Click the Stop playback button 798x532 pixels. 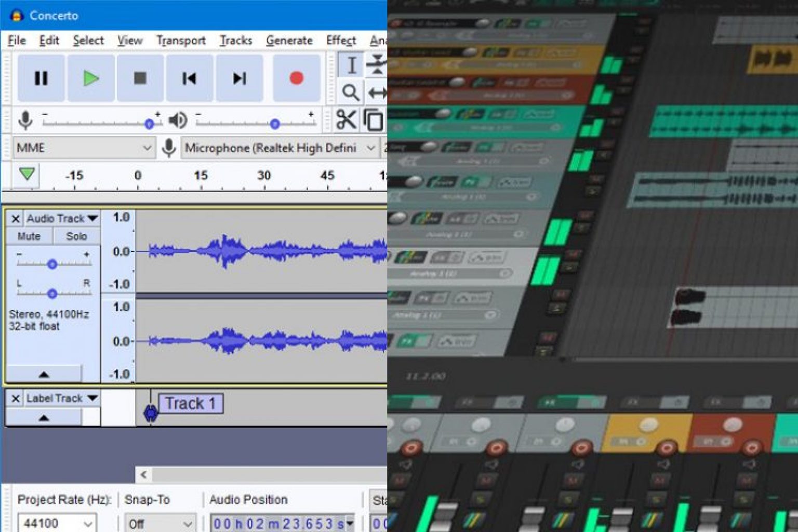[x=140, y=78]
